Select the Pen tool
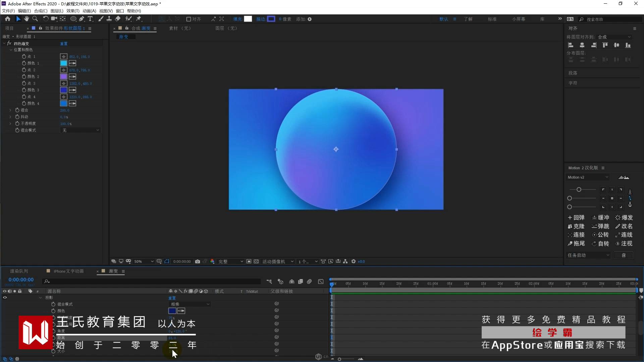644x362 pixels. (x=82, y=19)
